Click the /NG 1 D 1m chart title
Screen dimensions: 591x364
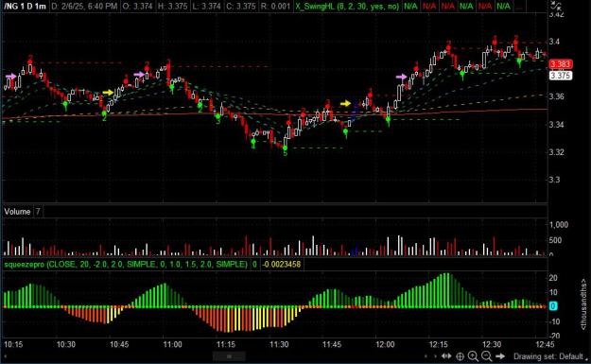tap(26, 7)
